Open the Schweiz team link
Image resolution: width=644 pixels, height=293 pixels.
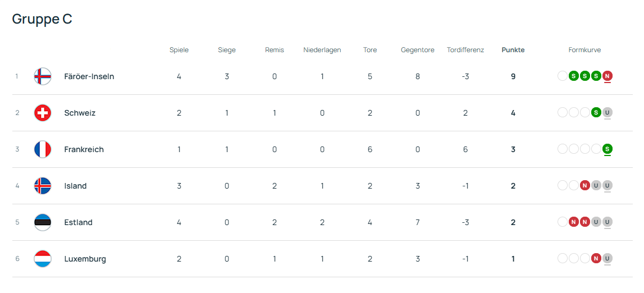coord(80,113)
